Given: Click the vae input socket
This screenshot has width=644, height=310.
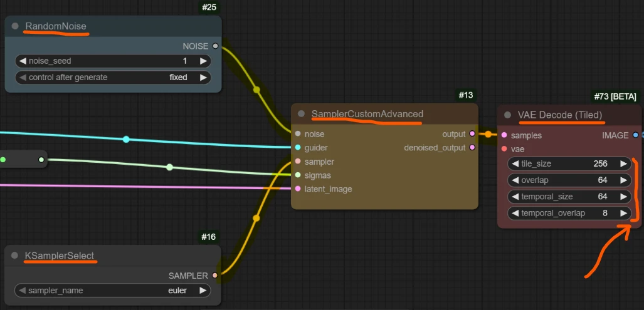Looking at the screenshot, I should pyautogui.click(x=504, y=149).
